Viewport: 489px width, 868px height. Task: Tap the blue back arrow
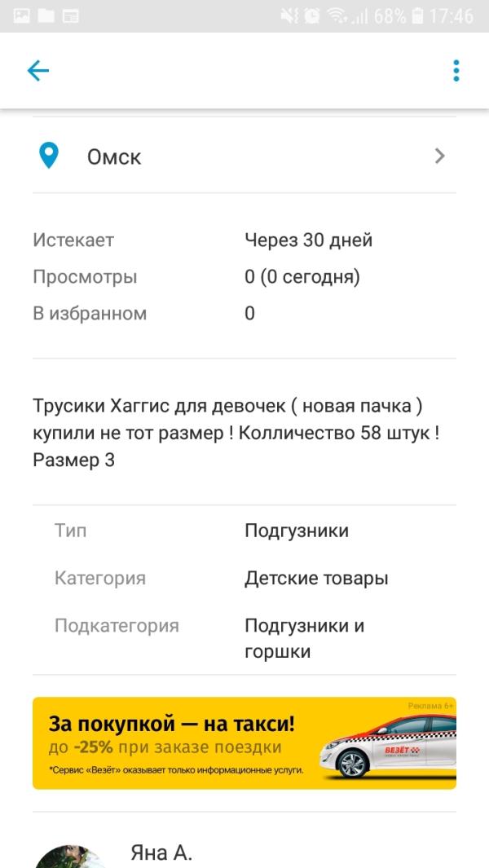38,71
